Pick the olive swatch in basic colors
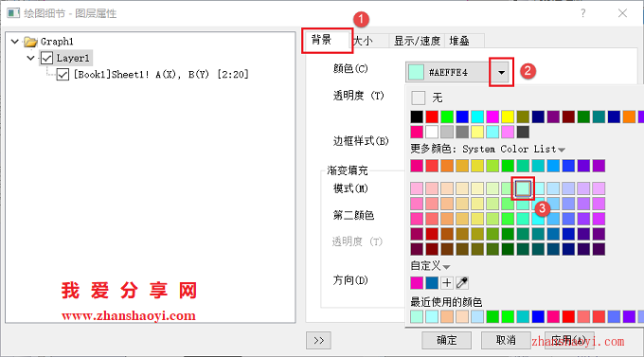 coord(523,116)
